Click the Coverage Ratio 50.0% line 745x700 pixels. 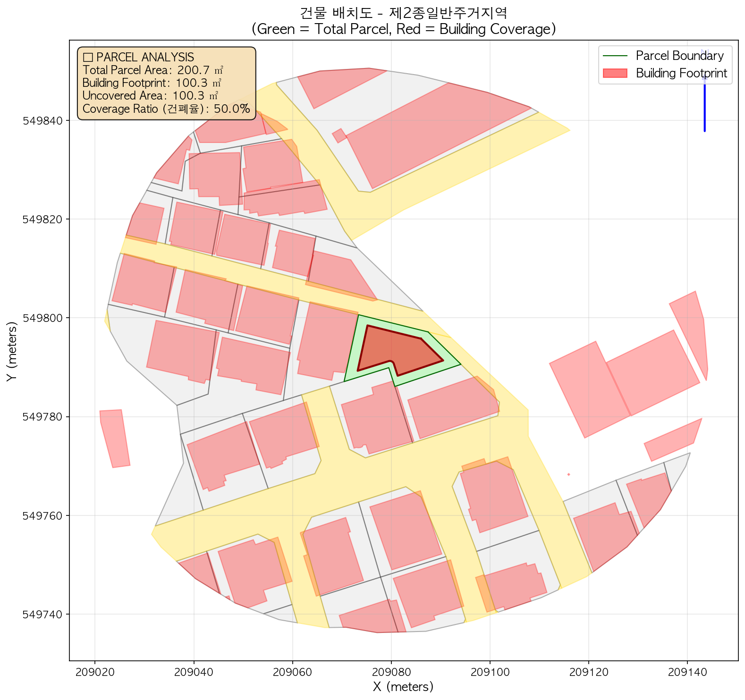point(166,109)
